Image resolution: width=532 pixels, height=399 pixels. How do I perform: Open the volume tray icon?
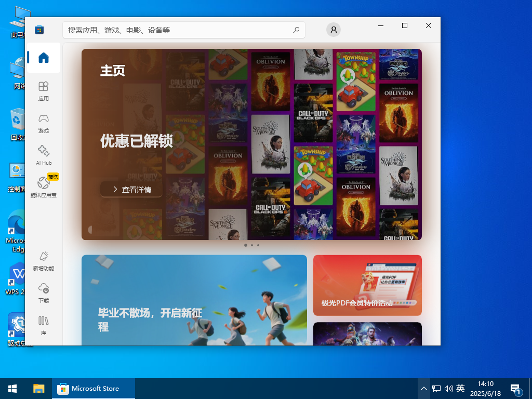pos(448,389)
